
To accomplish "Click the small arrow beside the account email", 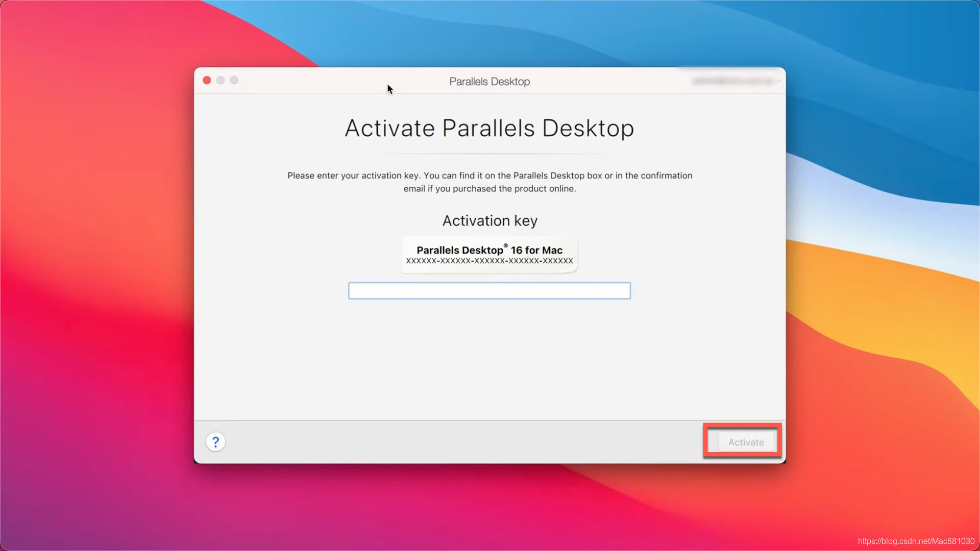I will pyautogui.click(x=778, y=81).
